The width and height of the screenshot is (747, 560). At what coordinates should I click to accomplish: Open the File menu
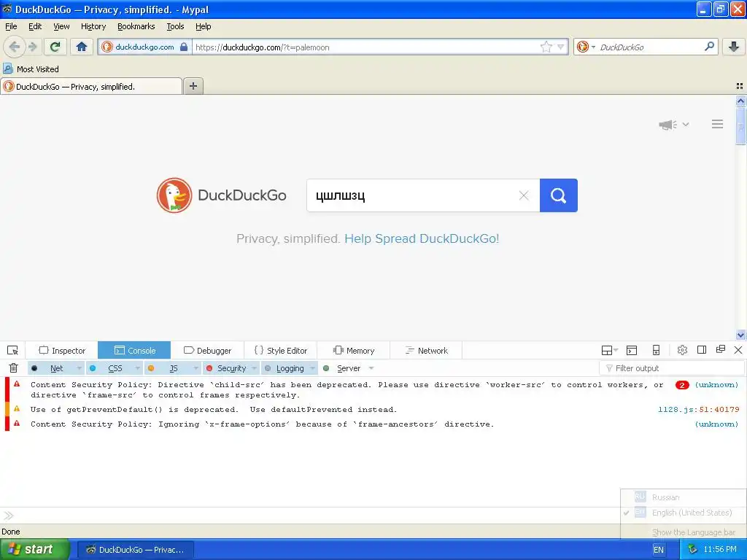(x=11, y=26)
